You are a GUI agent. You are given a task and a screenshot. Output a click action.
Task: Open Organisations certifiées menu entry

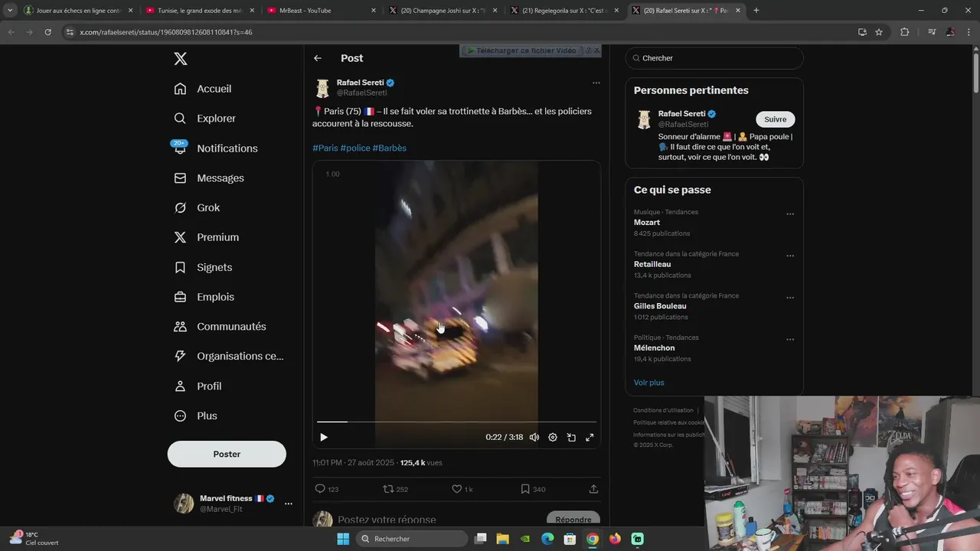(x=229, y=356)
